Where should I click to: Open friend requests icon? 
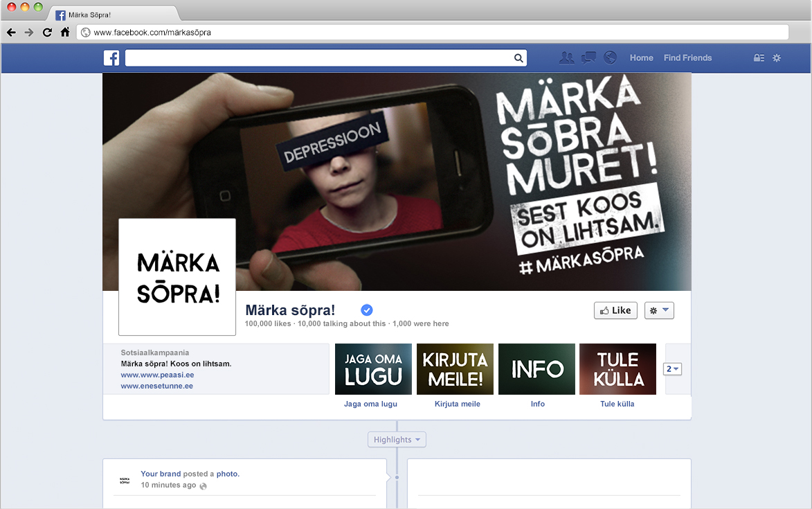(566, 58)
